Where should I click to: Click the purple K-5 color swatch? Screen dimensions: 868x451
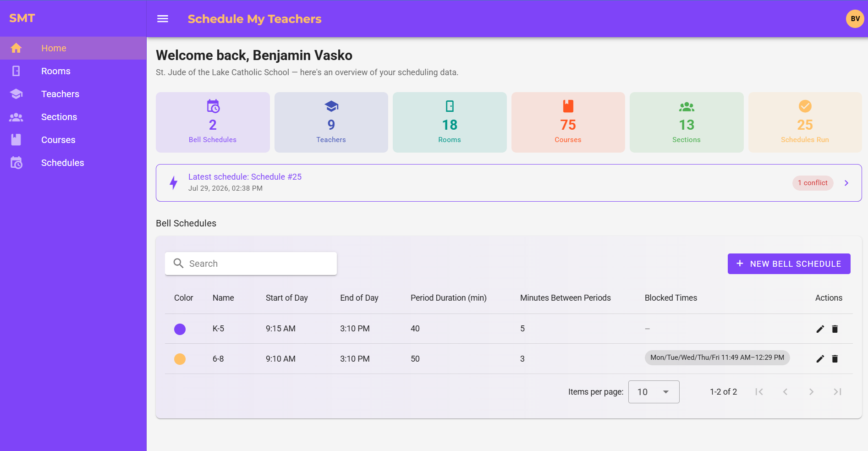tap(180, 329)
